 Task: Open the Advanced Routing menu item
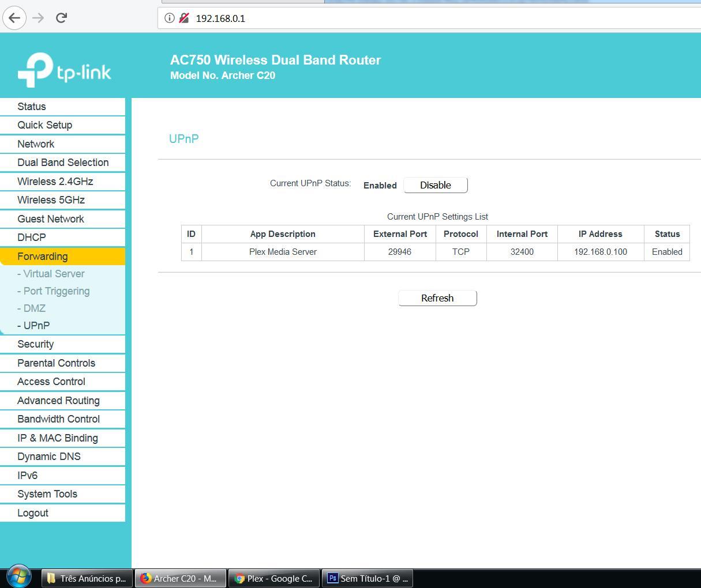point(62,401)
